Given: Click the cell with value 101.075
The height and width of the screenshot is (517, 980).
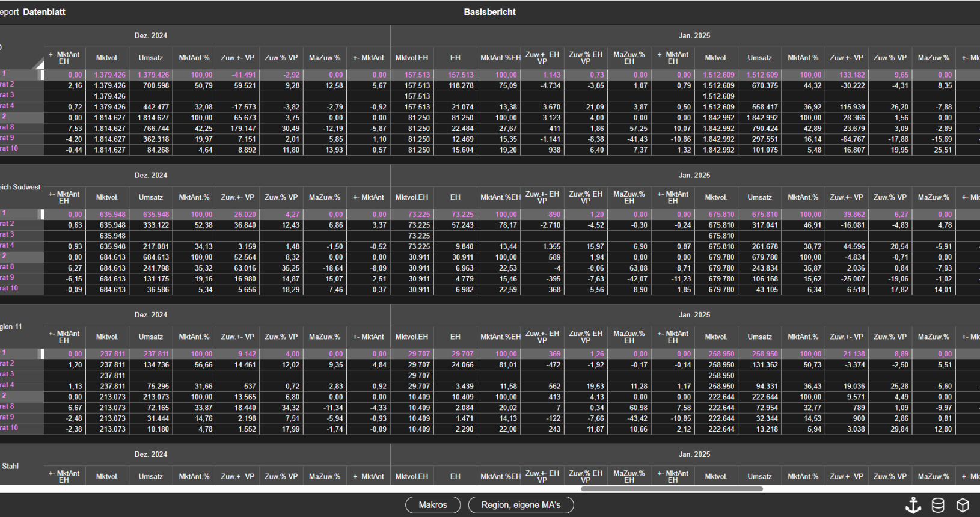Looking at the screenshot, I should (760, 150).
